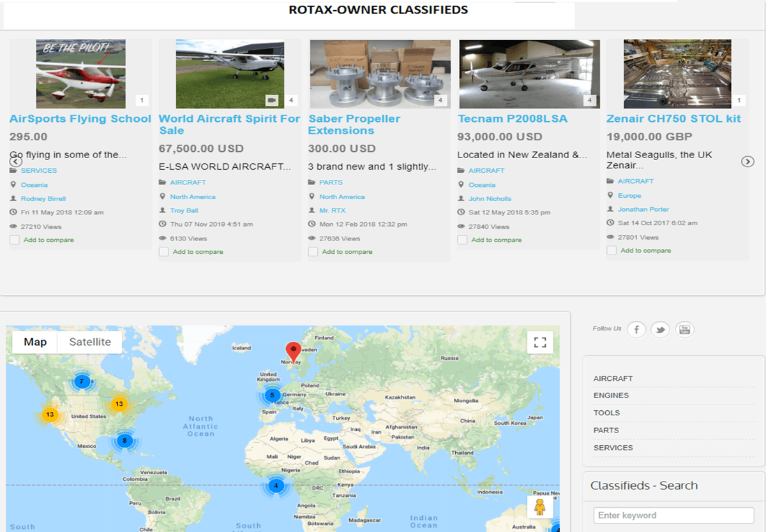Open seller Rodney Birrell profile link

[x=43, y=198]
